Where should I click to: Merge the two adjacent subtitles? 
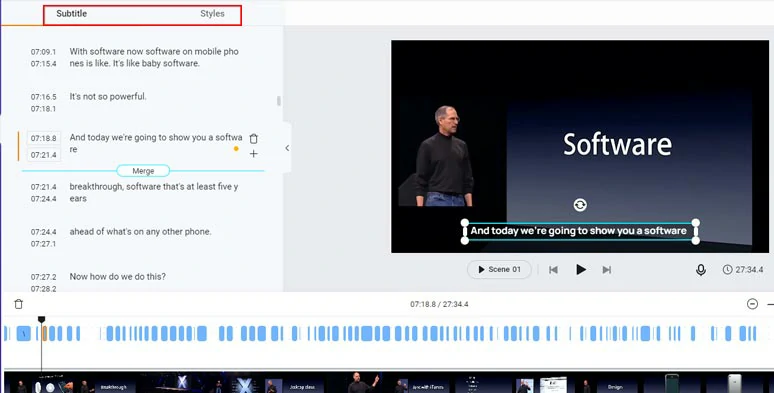click(x=143, y=171)
